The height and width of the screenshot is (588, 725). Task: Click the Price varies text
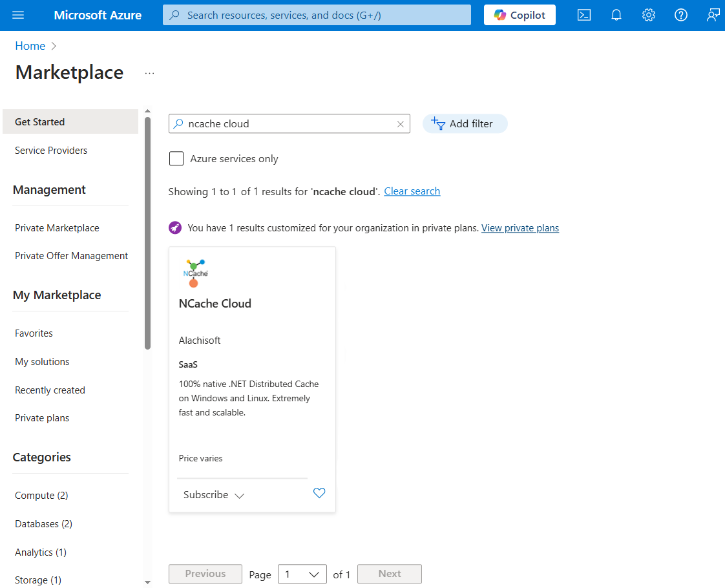tap(201, 459)
